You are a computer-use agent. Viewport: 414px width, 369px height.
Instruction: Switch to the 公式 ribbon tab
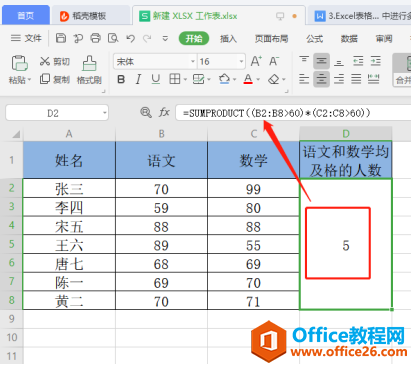tap(315, 39)
